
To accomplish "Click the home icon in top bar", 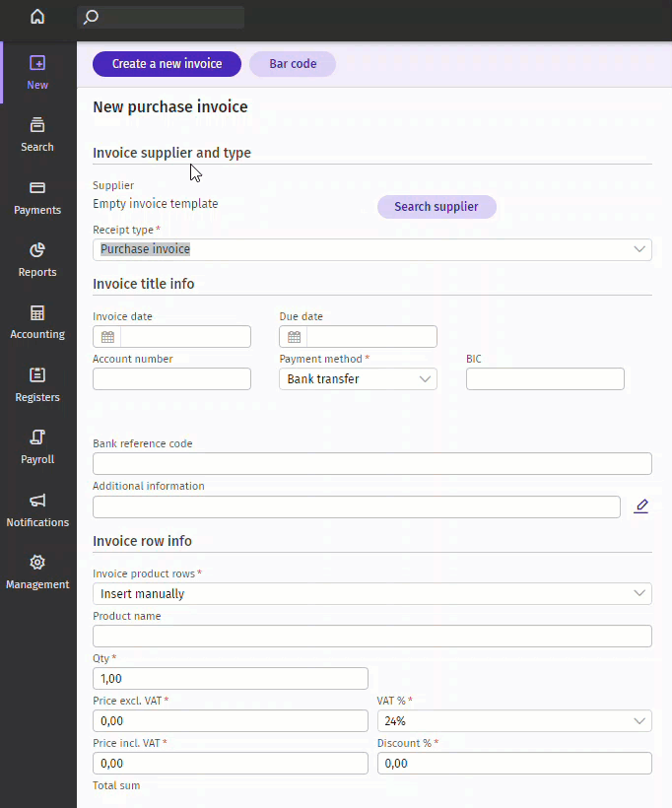I will (37, 17).
